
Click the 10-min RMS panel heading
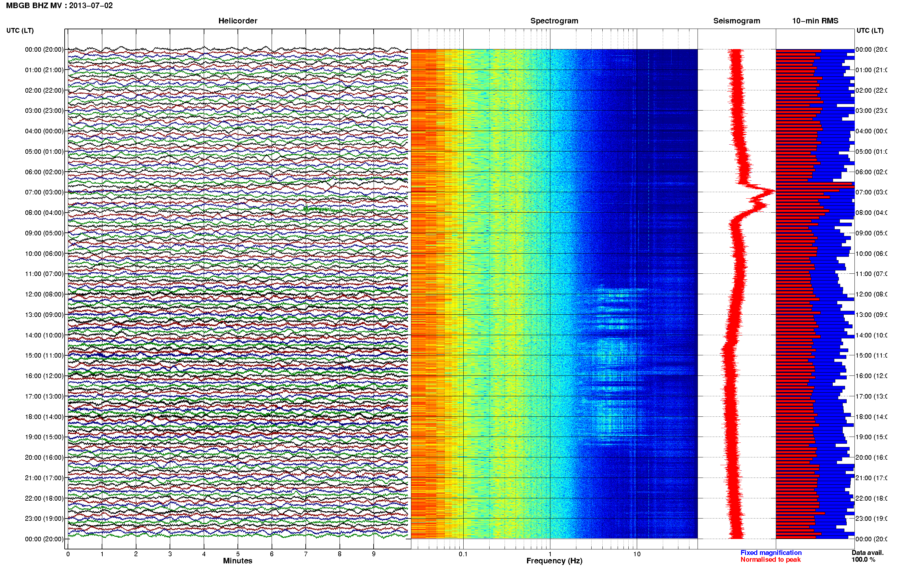tap(815, 21)
